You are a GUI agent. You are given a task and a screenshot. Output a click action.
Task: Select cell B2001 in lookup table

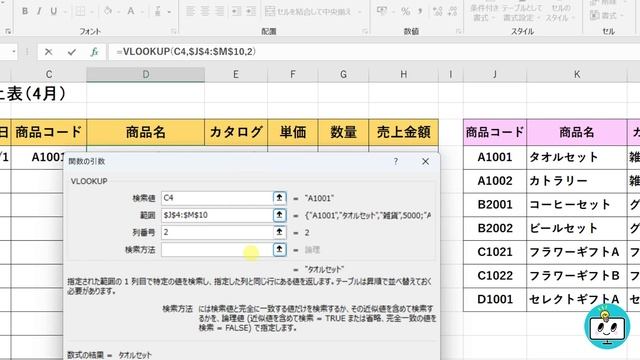coord(495,204)
